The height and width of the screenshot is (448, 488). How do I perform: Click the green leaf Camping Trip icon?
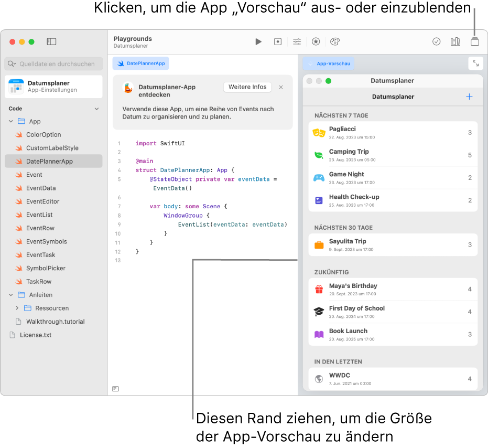319,155
